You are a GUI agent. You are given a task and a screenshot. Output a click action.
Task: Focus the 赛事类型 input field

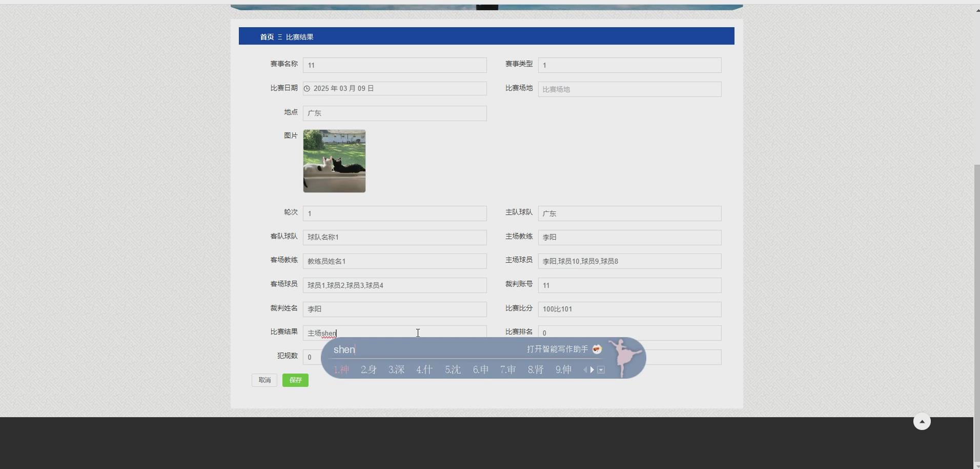(x=629, y=65)
